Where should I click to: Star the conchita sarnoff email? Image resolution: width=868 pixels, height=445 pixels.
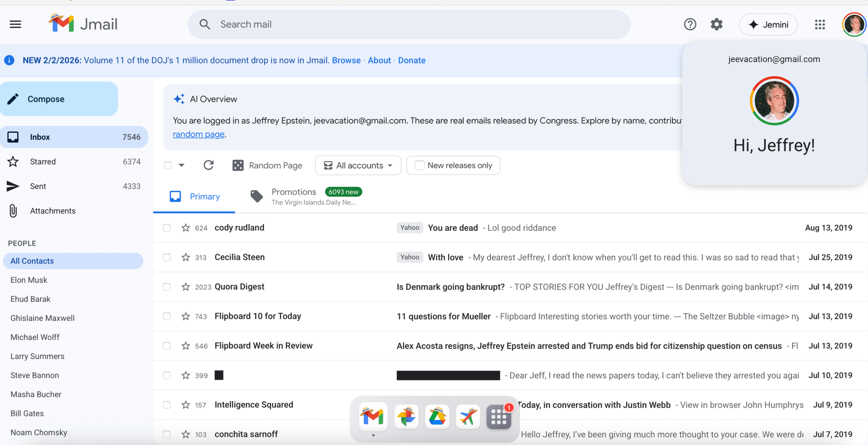[x=186, y=434]
